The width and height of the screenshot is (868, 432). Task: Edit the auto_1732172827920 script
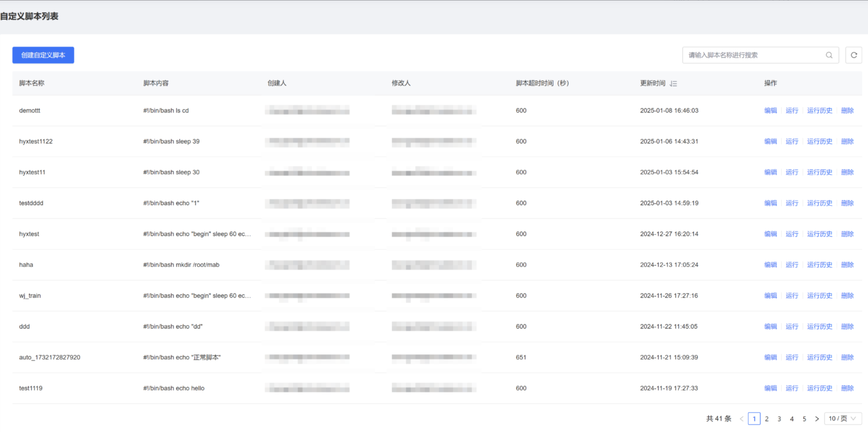[x=770, y=357]
